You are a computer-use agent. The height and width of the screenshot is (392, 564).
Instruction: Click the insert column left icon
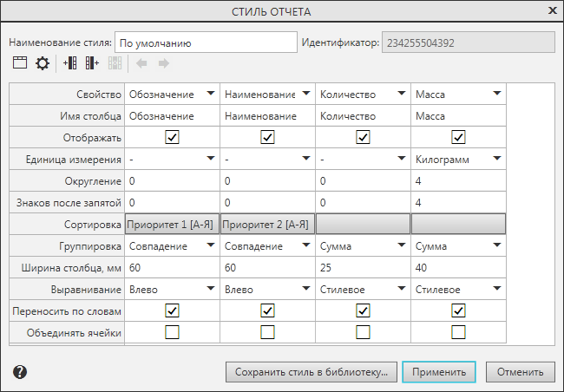70,63
